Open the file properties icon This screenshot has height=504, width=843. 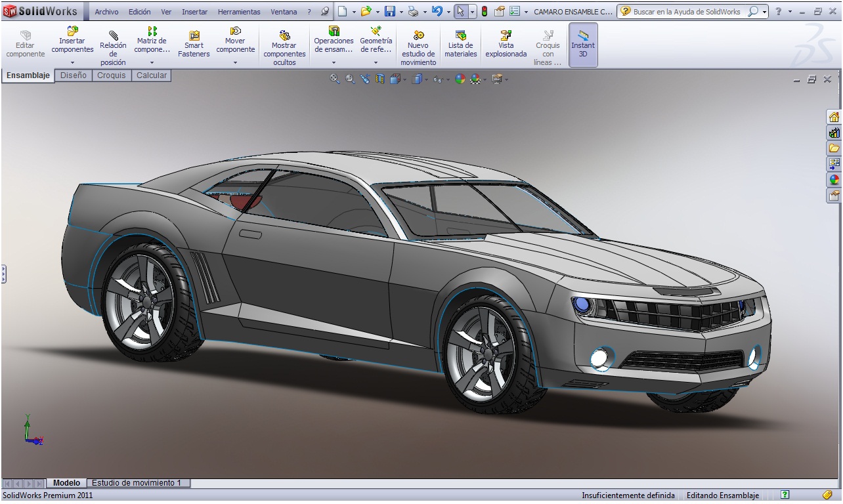[500, 11]
